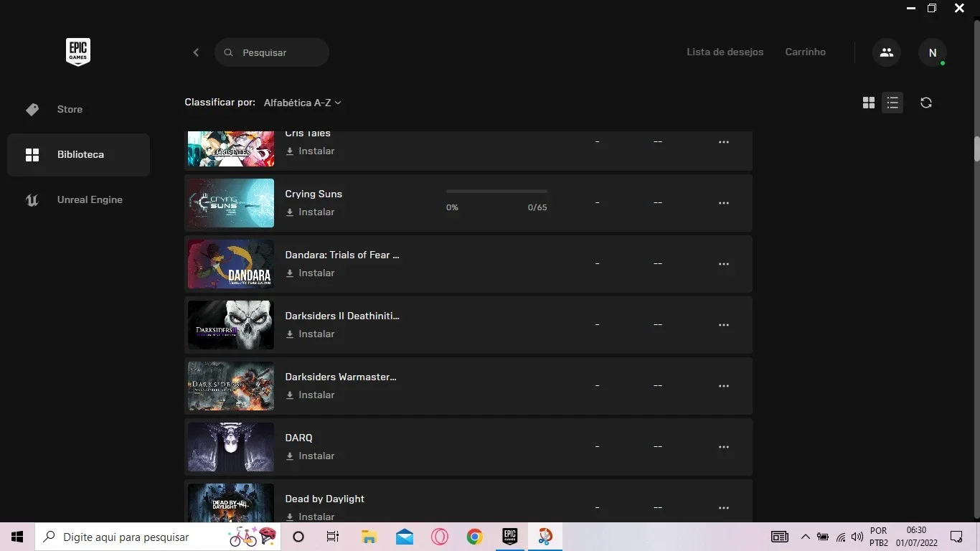Open the Windows Start menu
The image size is (980, 551).
(17, 537)
